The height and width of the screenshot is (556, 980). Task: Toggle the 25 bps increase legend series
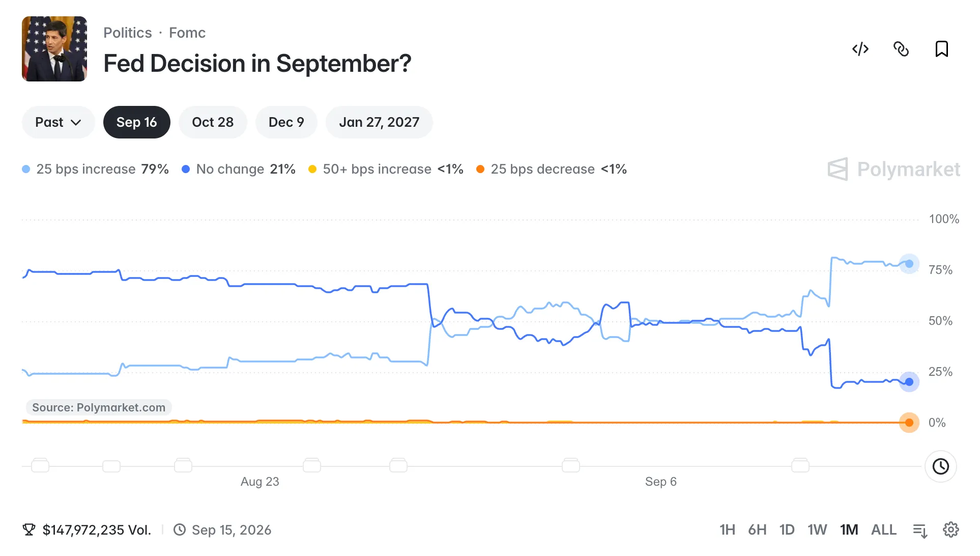pyautogui.click(x=96, y=169)
